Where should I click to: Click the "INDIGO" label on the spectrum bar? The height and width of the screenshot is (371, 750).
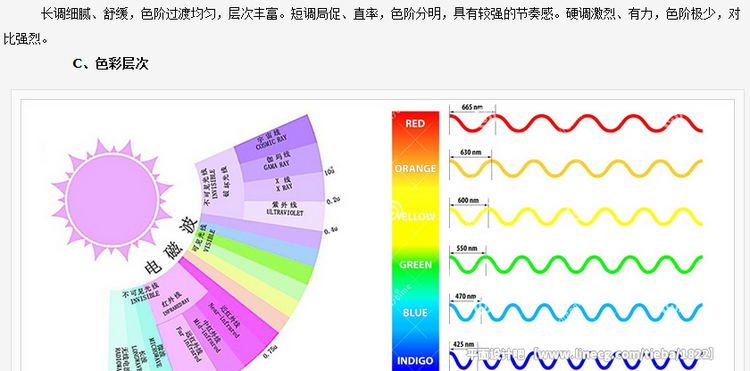tap(415, 360)
